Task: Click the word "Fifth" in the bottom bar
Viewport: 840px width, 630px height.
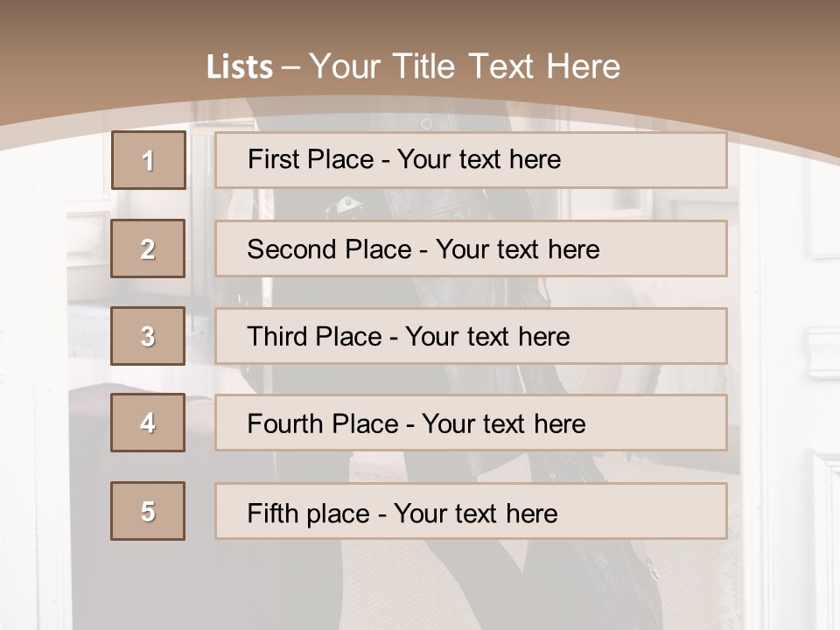Action: pyautogui.click(x=273, y=513)
